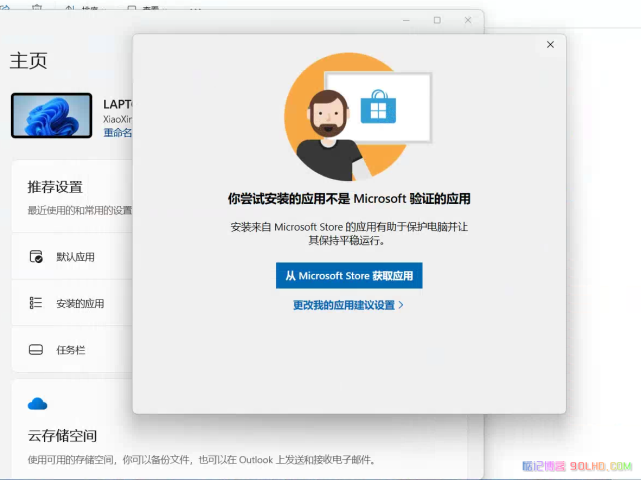
Task: Maximize the Settings window
Action: tap(437, 20)
